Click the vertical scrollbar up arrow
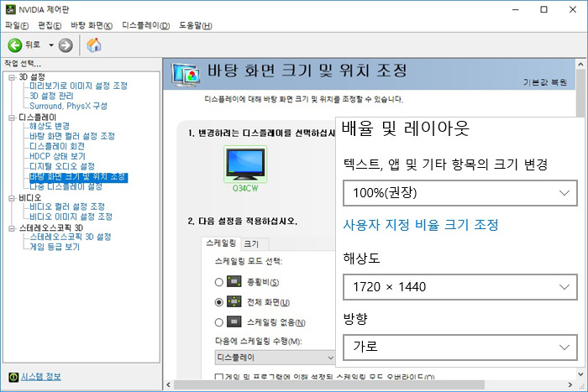This screenshot has height=392, width=588. [581, 64]
